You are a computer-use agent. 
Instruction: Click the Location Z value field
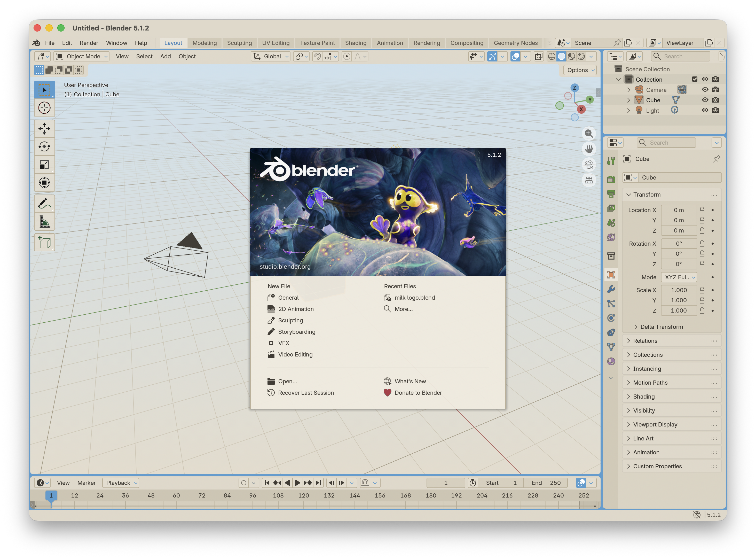point(679,230)
